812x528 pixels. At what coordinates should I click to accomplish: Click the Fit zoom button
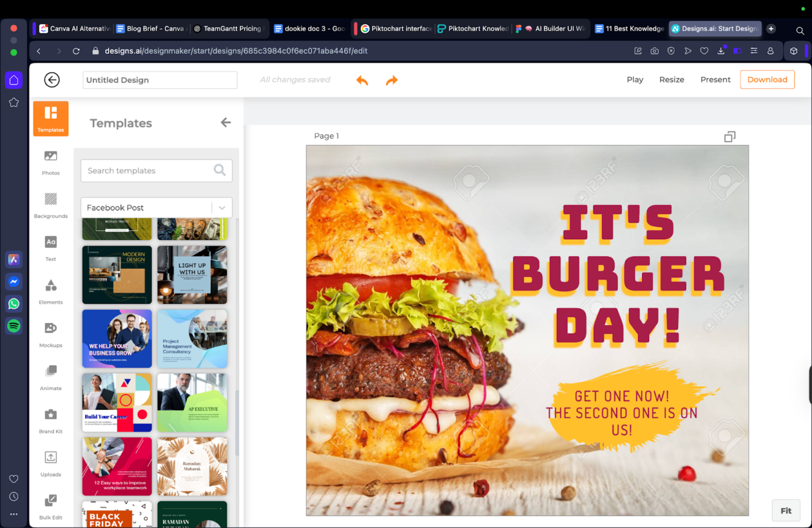786,510
